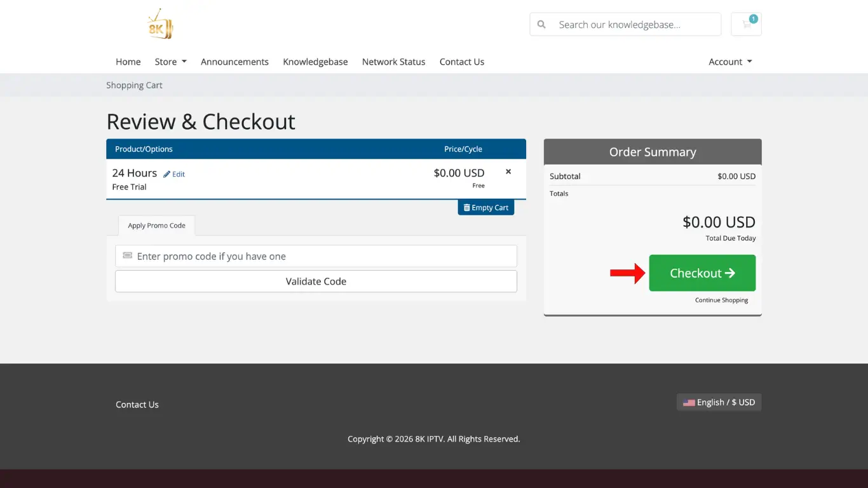
Task: Remove 24 Hours item with the X icon
Action: (508, 172)
